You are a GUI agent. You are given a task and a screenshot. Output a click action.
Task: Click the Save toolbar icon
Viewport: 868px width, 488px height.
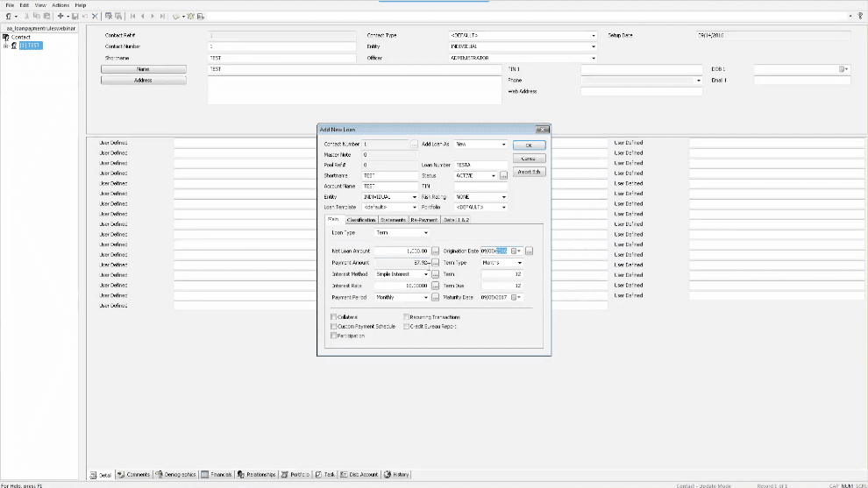tap(75, 16)
